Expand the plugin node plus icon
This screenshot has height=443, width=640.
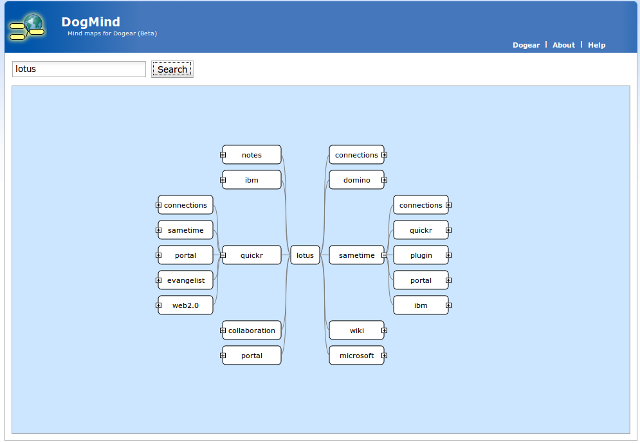(x=448, y=255)
